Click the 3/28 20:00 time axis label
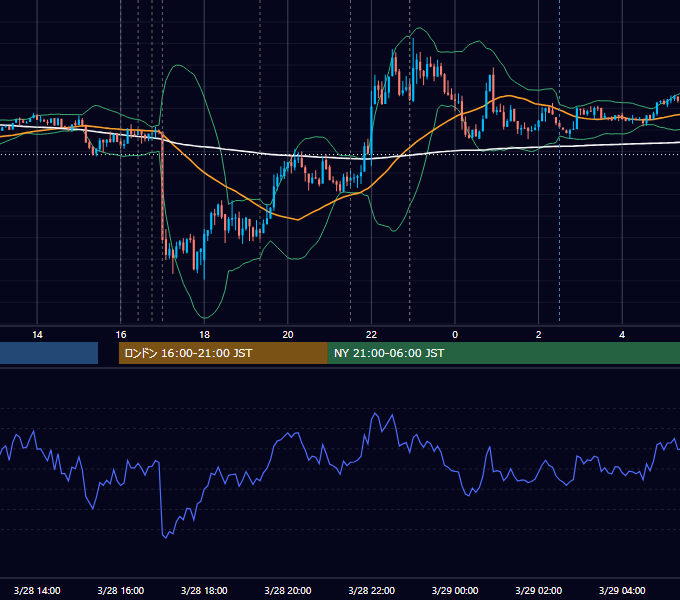Image resolution: width=680 pixels, height=600 pixels. pos(288,590)
